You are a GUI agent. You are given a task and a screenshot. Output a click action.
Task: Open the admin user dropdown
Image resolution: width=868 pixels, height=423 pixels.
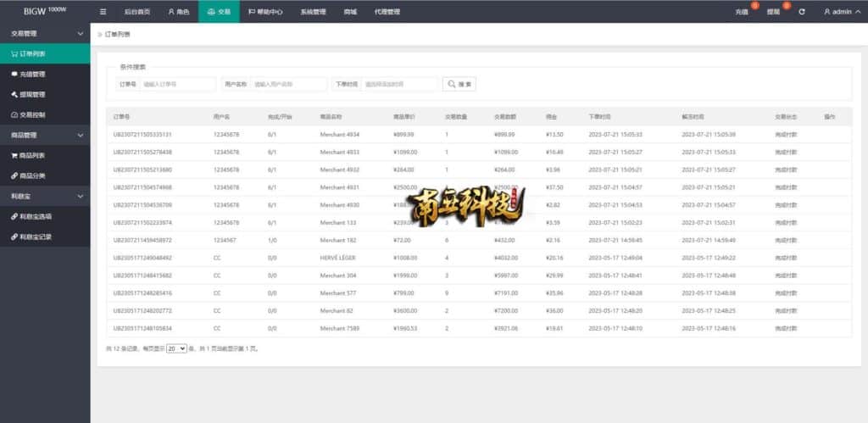click(842, 12)
